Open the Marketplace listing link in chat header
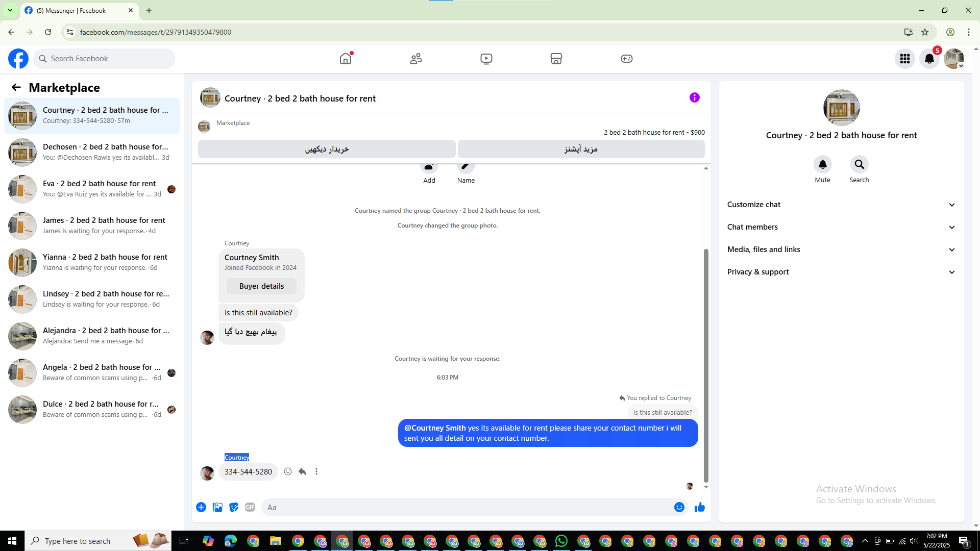 [x=654, y=132]
